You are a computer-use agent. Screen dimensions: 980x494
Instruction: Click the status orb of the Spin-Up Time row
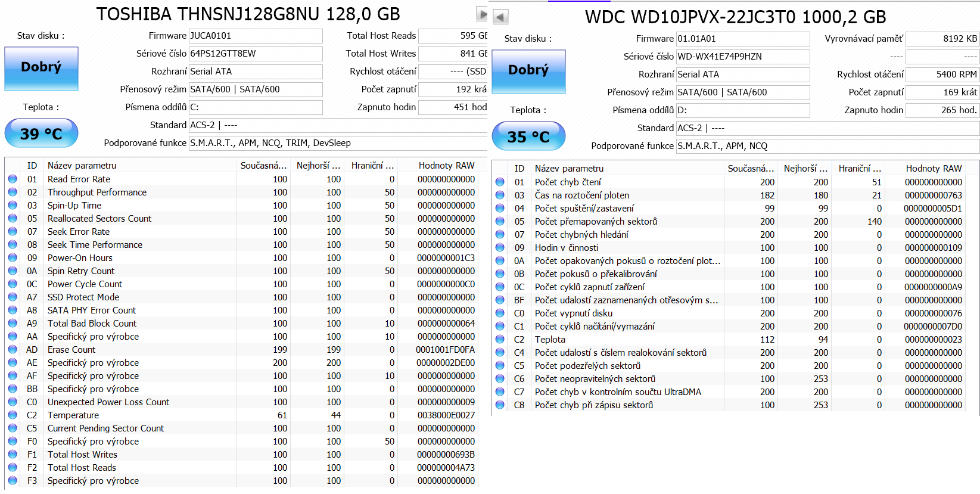[x=13, y=205]
